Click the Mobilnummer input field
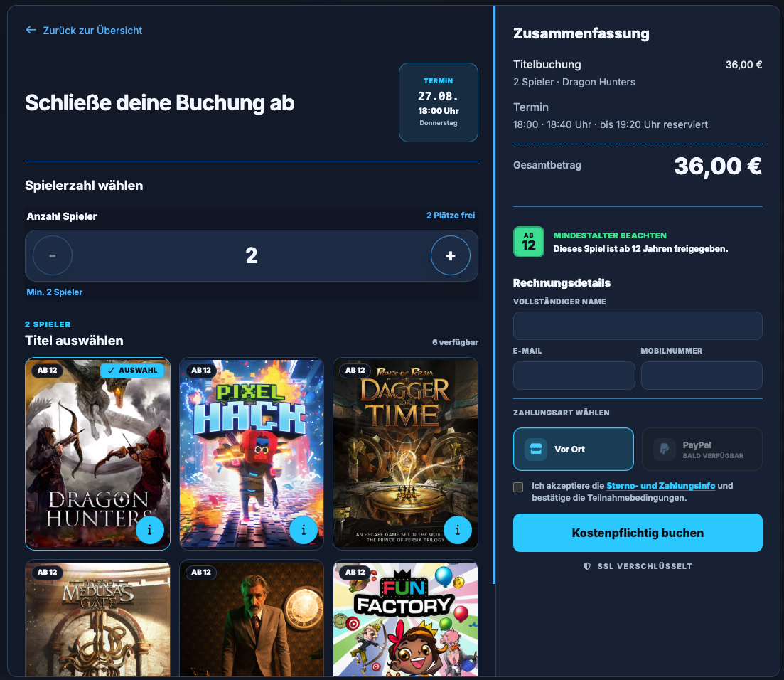Image resolution: width=784 pixels, height=680 pixels. (702, 376)
